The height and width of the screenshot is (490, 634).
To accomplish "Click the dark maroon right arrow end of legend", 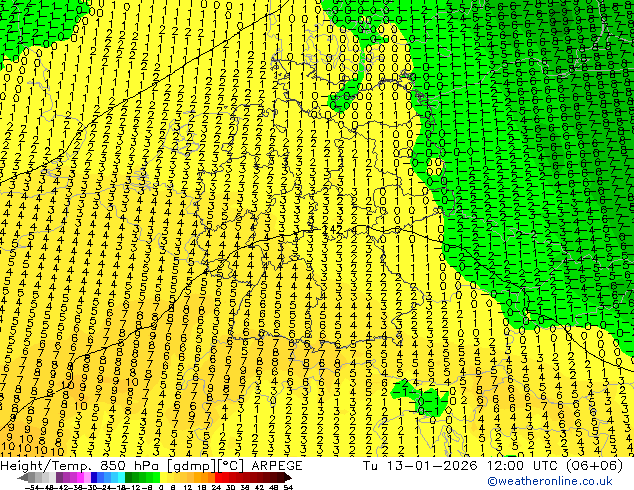I will (288, 478).
